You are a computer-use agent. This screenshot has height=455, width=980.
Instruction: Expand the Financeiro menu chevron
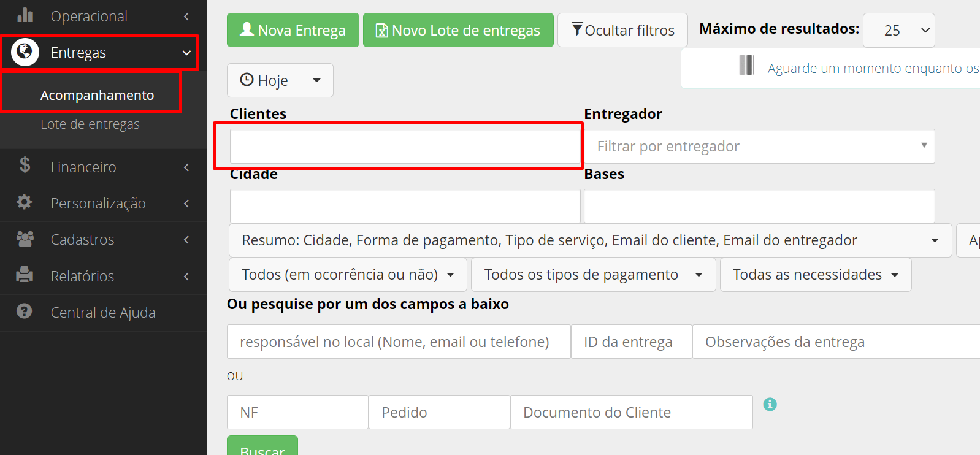[x=186, y=167]
